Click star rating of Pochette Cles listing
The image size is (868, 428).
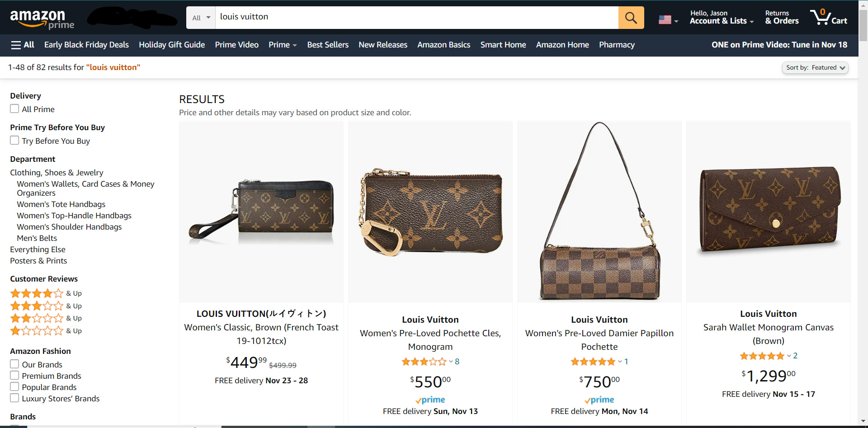click(424, 362)
